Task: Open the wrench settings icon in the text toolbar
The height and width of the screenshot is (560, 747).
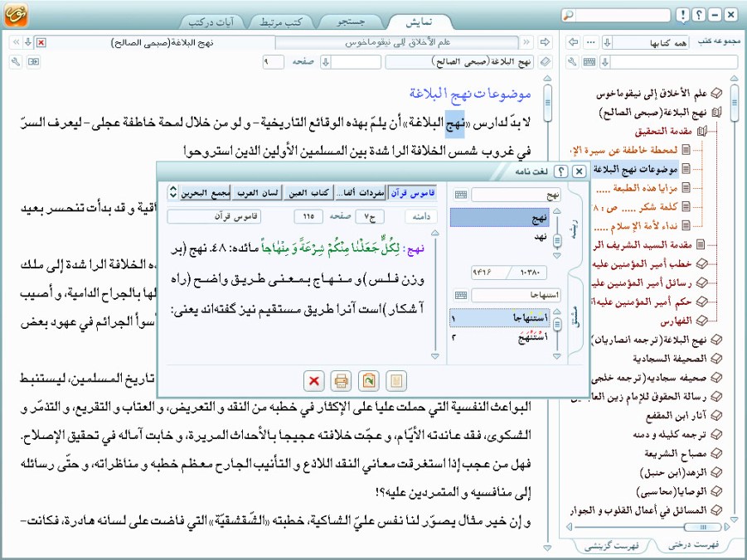Action: [16, 62]
